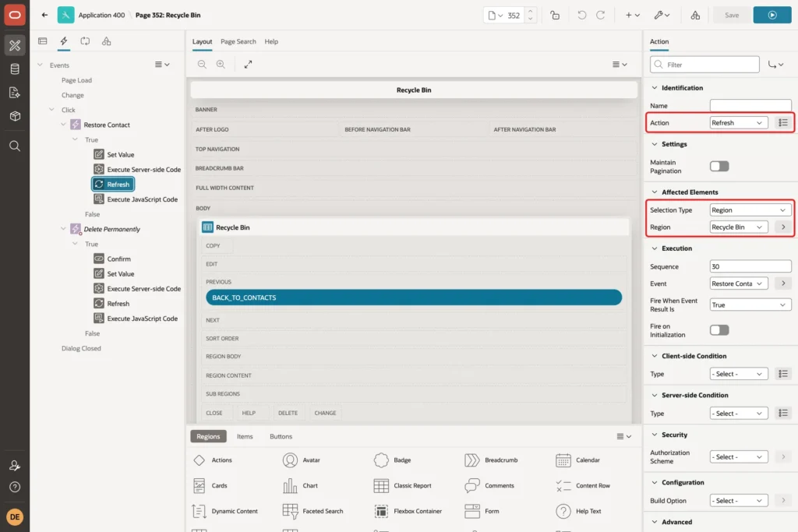Pick the Classic Report region type
The height and width of the screenshot is (532, 798).
pos(403,486)
